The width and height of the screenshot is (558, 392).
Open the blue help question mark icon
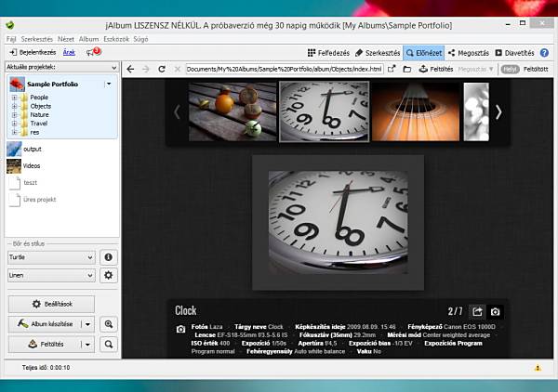[x=544, y=53]
